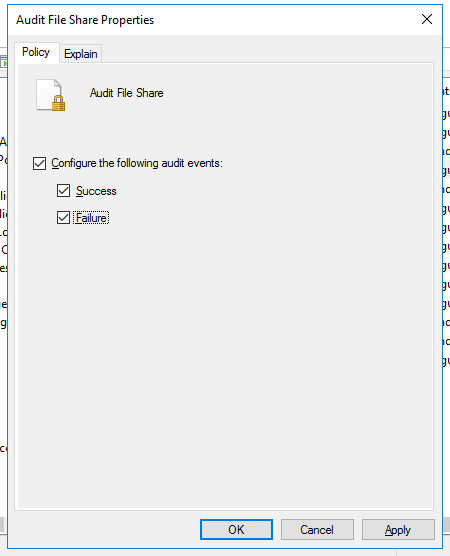Click the gold padlock on the policy icon
450x556 pixels.
click(x=59, y=103)
